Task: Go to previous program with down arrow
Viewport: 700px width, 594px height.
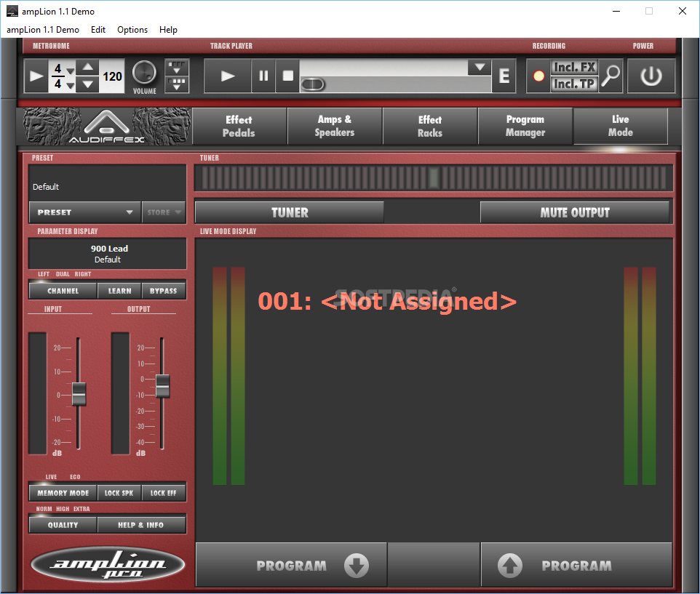Action: [x=291, y=565]
